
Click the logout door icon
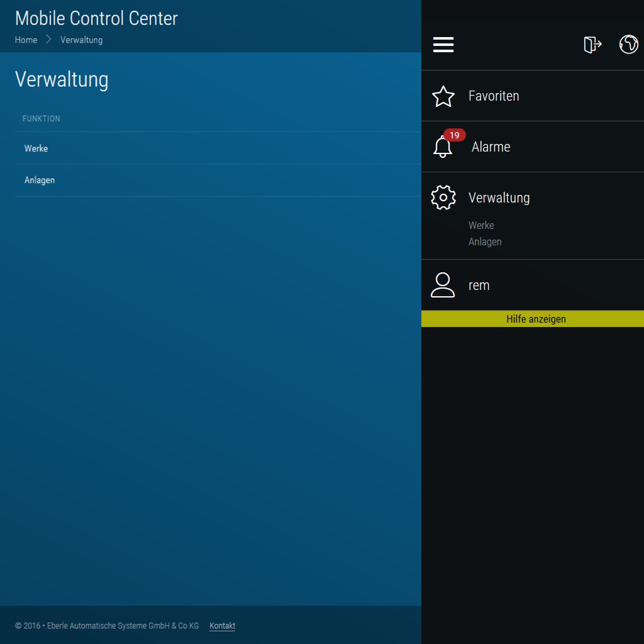[x=592, y=45]
